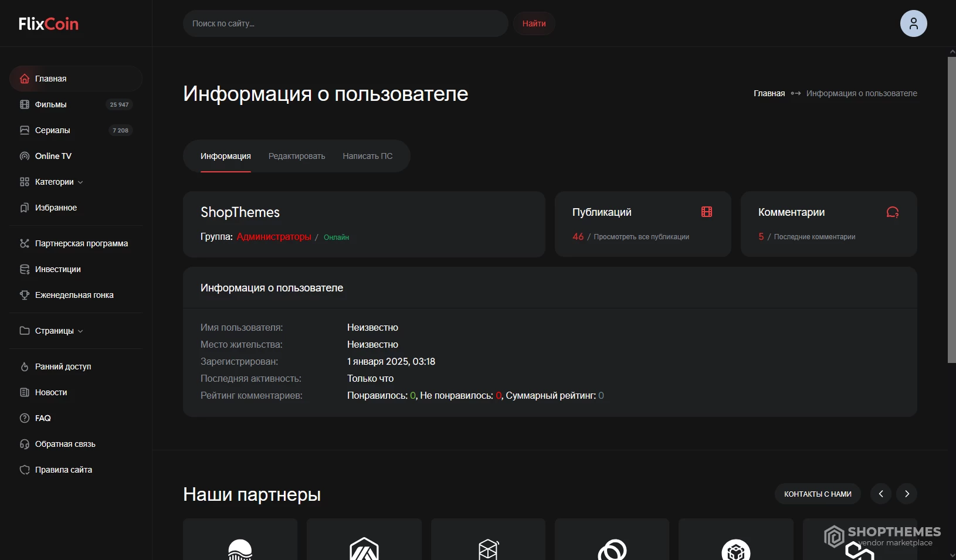Screen dimensions: 956x560
Task: Click the КОНТАКТЫ С НАМИ button
Action: 818,494
